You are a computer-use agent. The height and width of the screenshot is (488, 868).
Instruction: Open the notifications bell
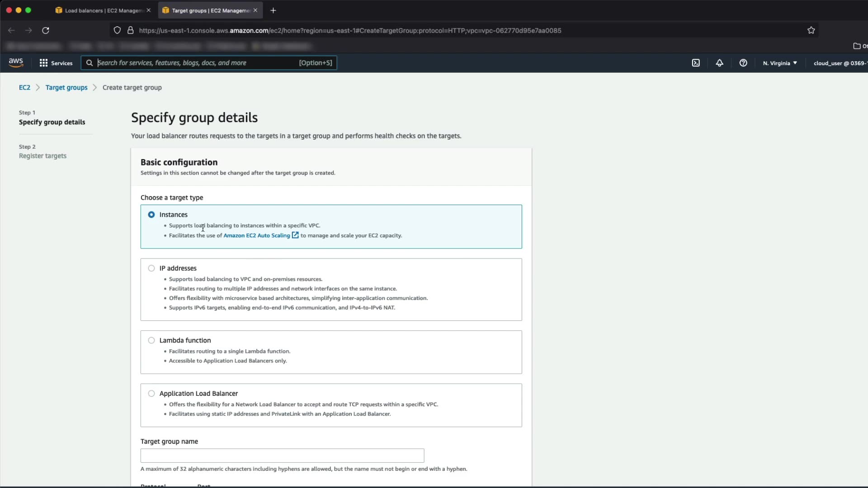719,63
